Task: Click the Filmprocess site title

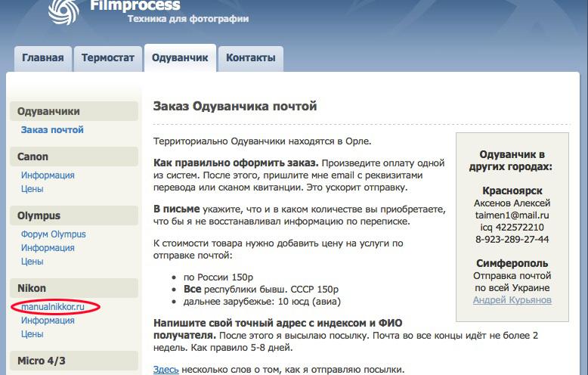Action: (135, 5)
